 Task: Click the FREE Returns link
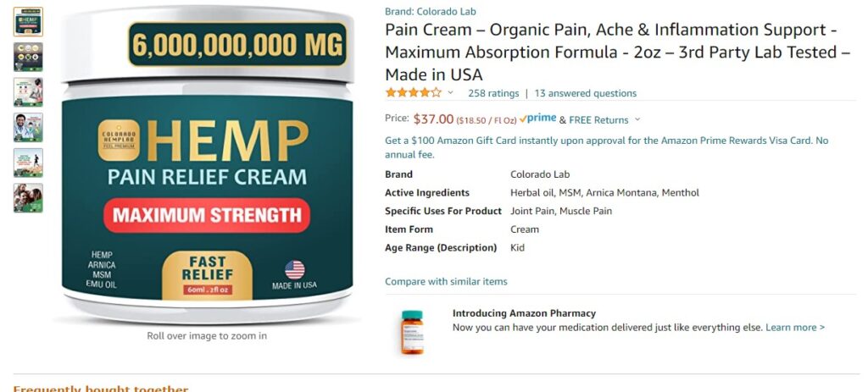(x=598, y=120)
